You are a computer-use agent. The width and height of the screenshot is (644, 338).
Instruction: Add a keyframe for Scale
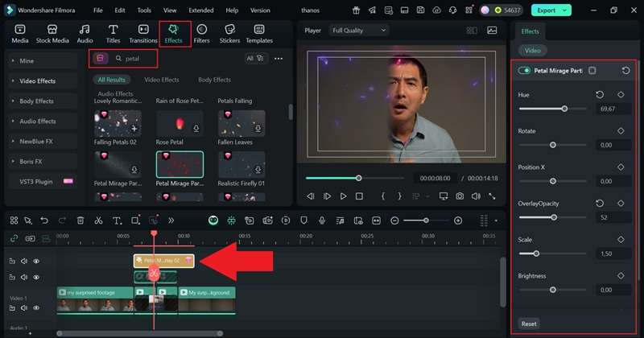[x=621, y=240]
